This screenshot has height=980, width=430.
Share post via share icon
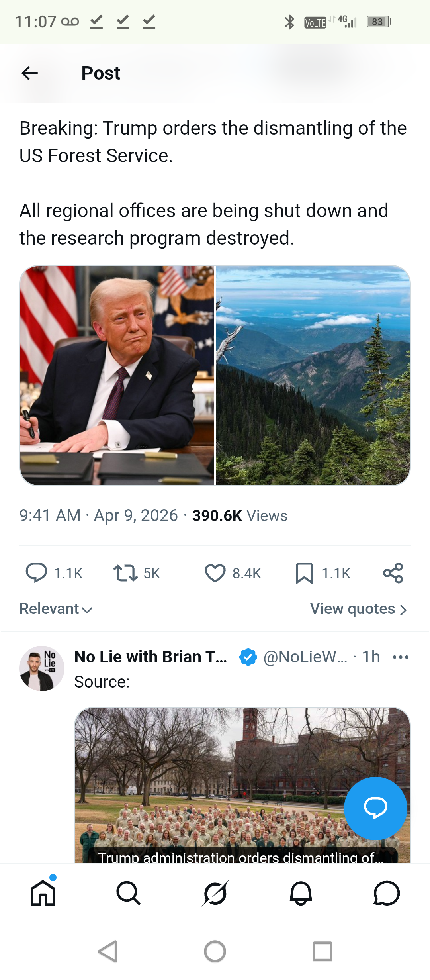(x=393, y=573)
